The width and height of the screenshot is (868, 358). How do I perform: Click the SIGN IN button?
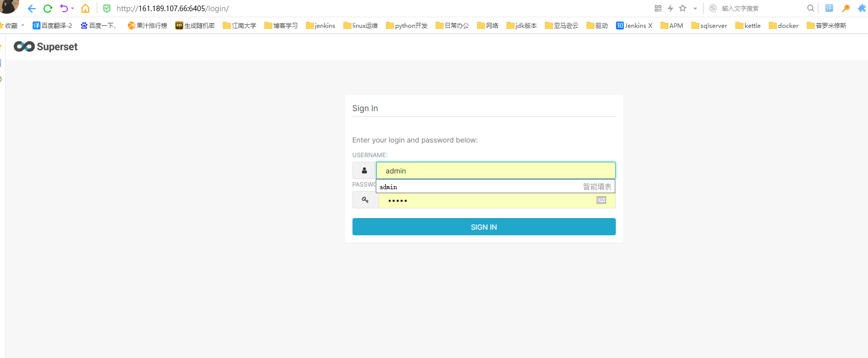point(484,227)
